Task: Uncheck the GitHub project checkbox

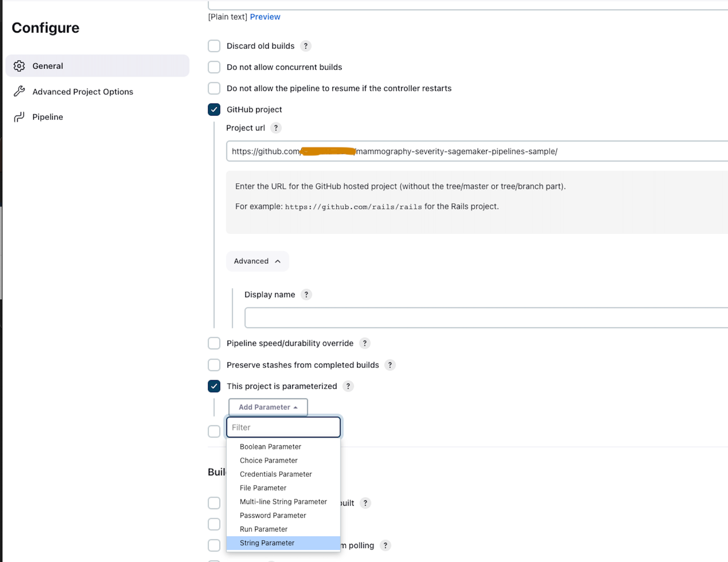Action: point(214,110)
